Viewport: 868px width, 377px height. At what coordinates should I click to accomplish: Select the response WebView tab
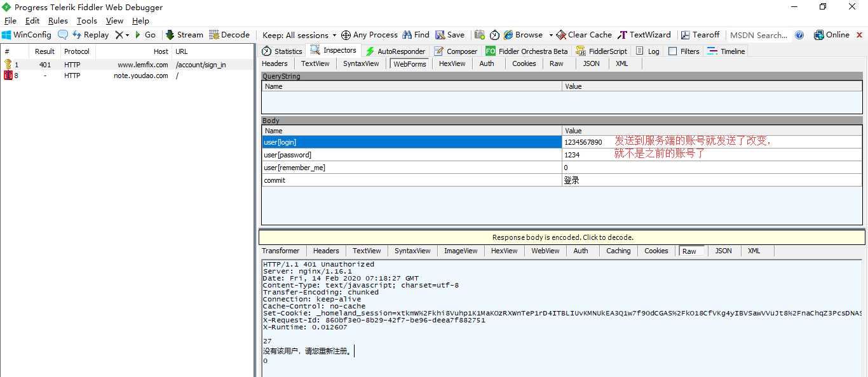pos(545,251)
